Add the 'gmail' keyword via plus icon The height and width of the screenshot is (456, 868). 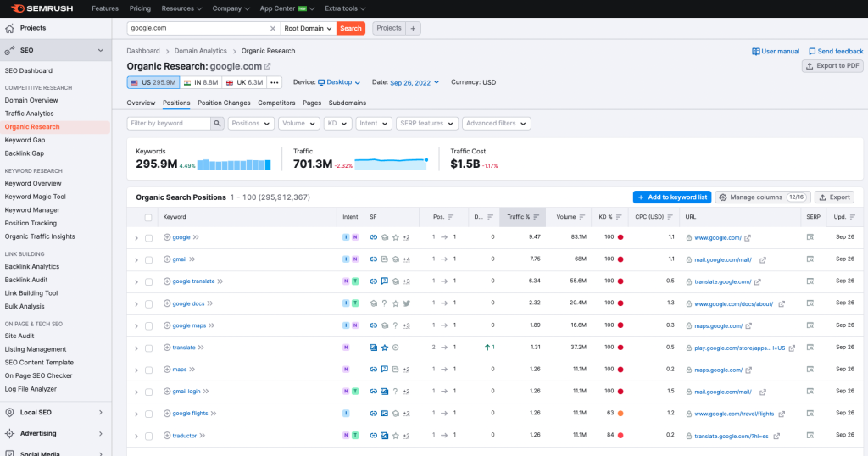167,259
